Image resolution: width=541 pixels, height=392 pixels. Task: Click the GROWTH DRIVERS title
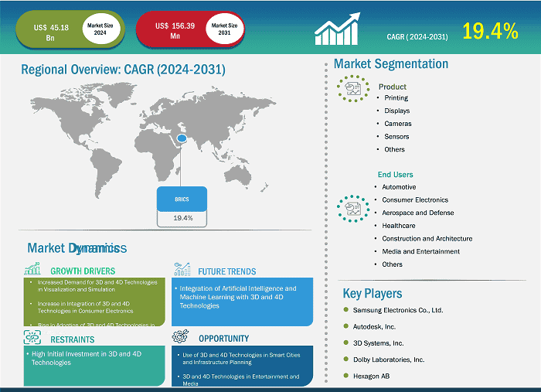(83, 271)
